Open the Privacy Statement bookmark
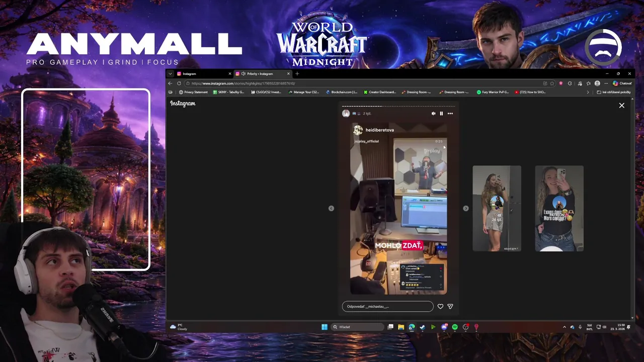644x362 pixels. click(193, 93)
